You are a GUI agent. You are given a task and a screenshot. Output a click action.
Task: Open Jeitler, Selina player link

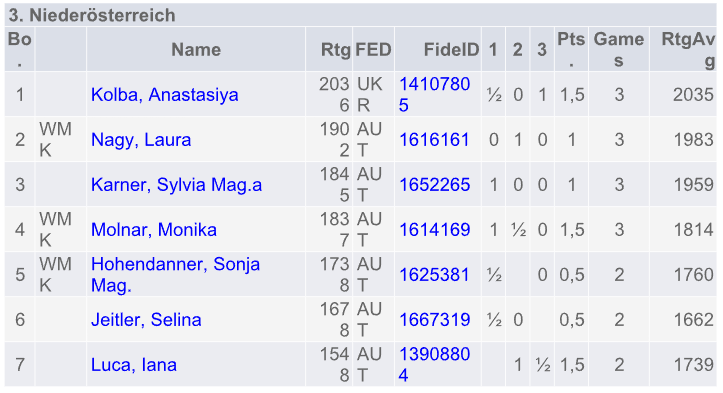click(146, 320)
